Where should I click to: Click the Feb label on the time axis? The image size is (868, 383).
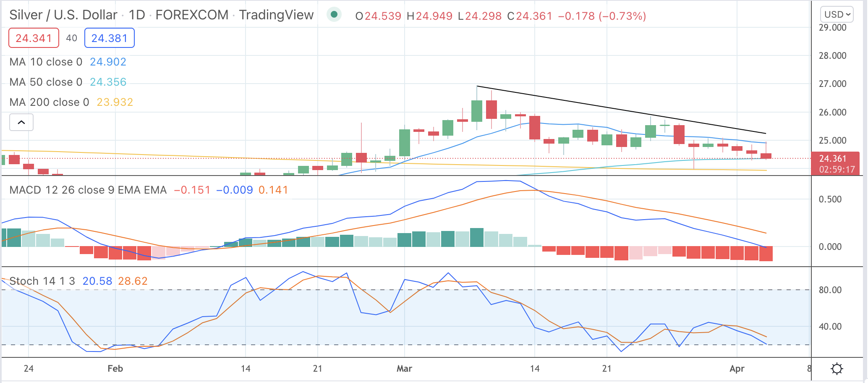coord(115,369)
